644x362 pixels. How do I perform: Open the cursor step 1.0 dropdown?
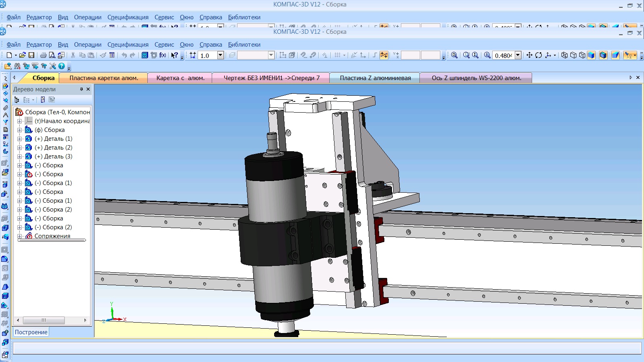tap(221, 55)
